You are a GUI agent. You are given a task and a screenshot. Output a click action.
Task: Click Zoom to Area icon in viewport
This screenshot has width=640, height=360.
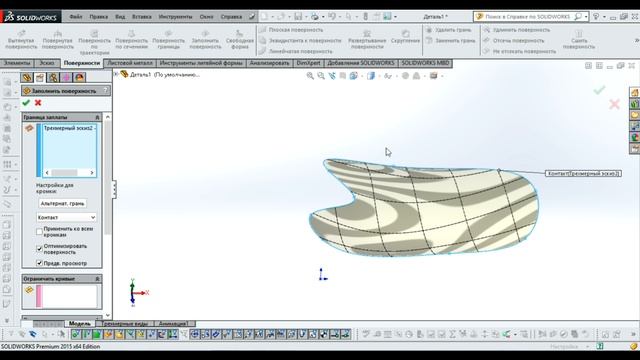click(321, 76)
